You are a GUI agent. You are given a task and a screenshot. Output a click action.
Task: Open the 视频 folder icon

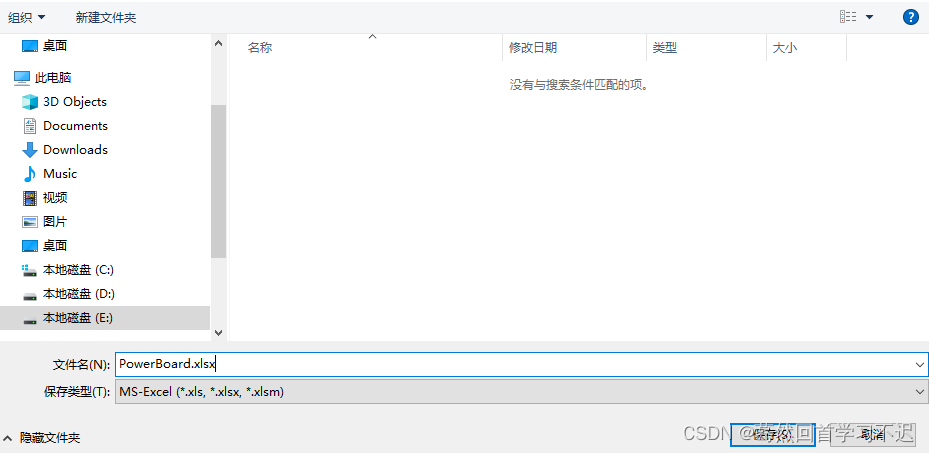click(x=30, y=198)
